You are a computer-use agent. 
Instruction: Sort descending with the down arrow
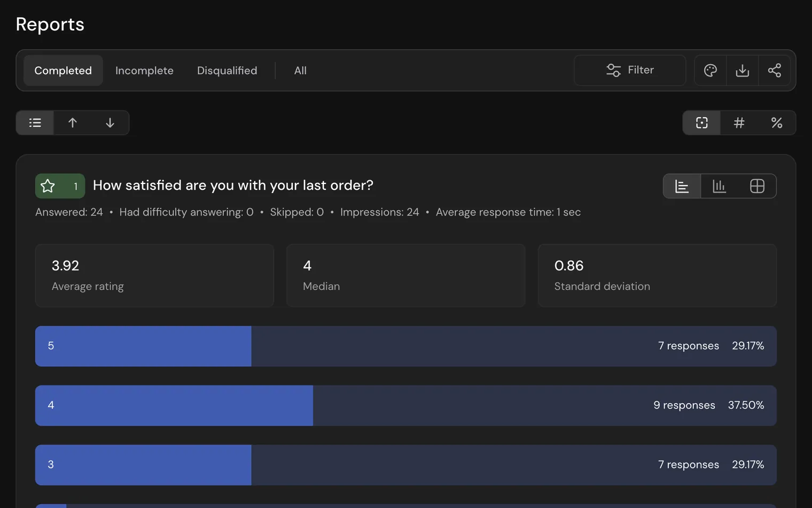(x=110, y=123)
